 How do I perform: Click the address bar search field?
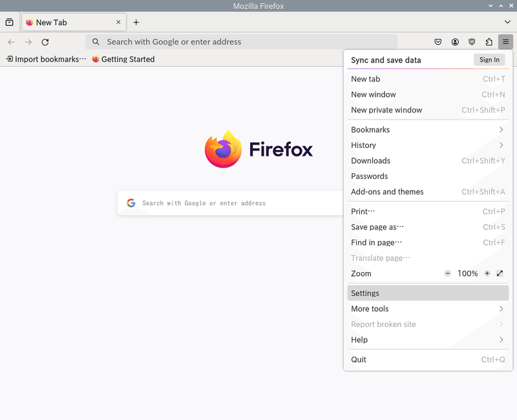point(241,42)
